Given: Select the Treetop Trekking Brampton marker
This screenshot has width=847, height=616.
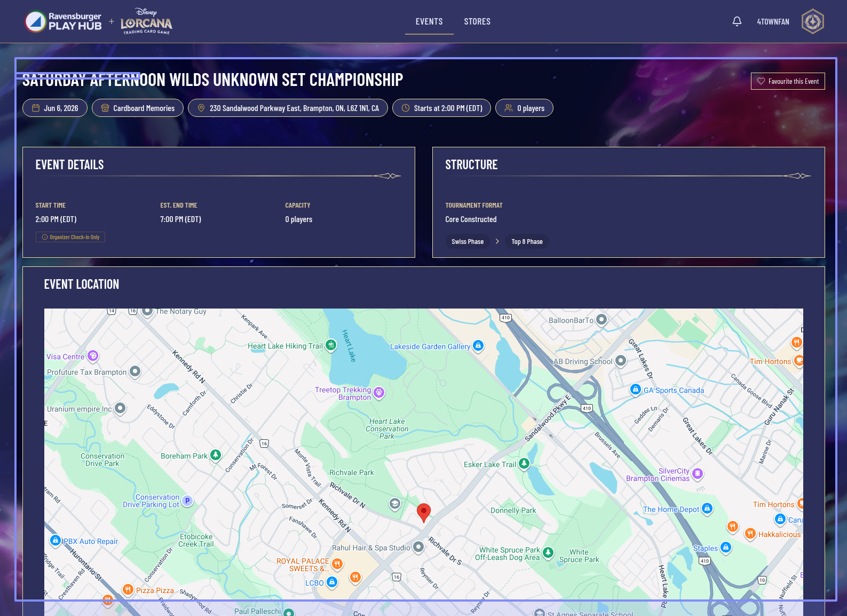Looking at the screenshot, I should [379, 393].
